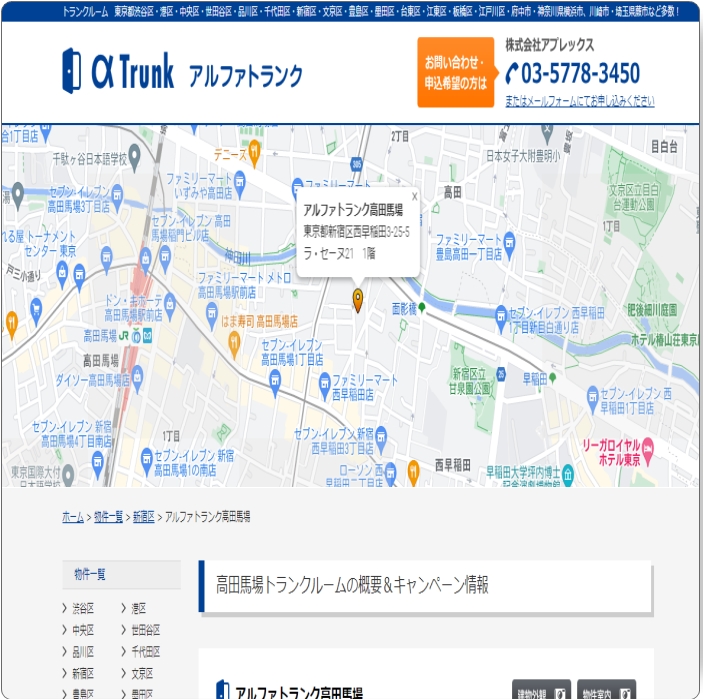Viewport: 708px width, 699px height.
Task: Click はま寿司 高田馬場店 restaurant pin
Action: tap(234, 344)
